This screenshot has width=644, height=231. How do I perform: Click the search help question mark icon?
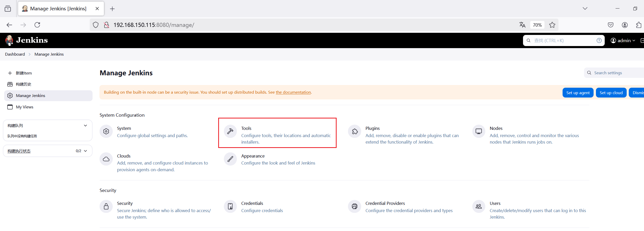pyautogui.click(x=599, y=41)
